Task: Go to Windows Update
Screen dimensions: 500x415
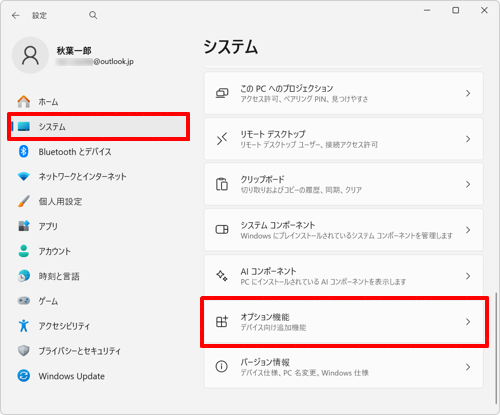Action: [x=99, y=376]
